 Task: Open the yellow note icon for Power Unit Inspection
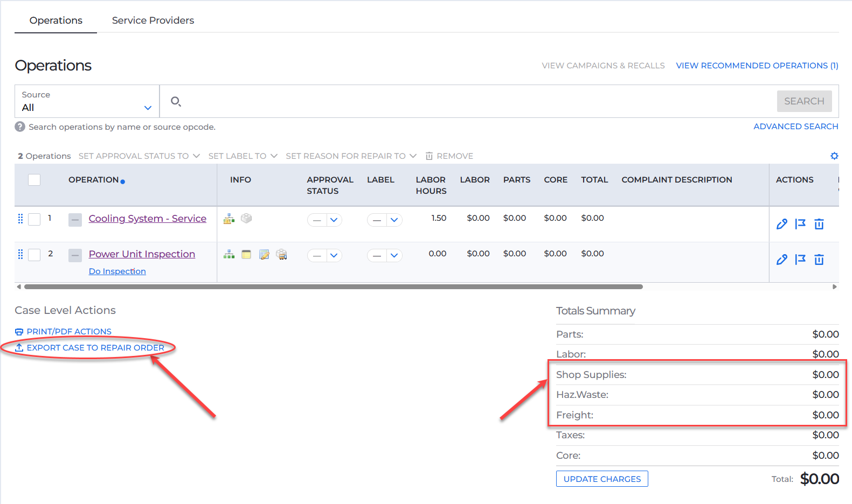(246, 254)
